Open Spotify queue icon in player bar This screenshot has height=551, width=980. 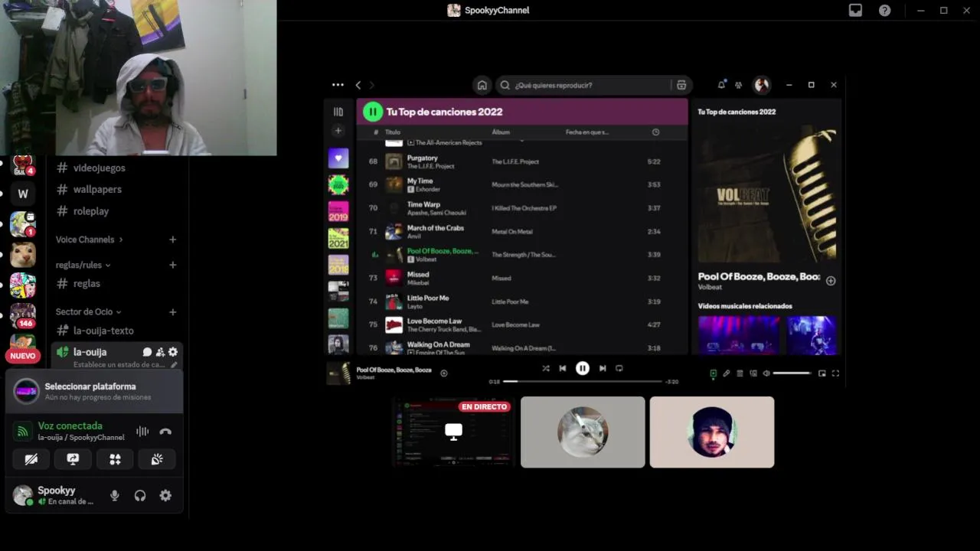click(x=740, y=373)
